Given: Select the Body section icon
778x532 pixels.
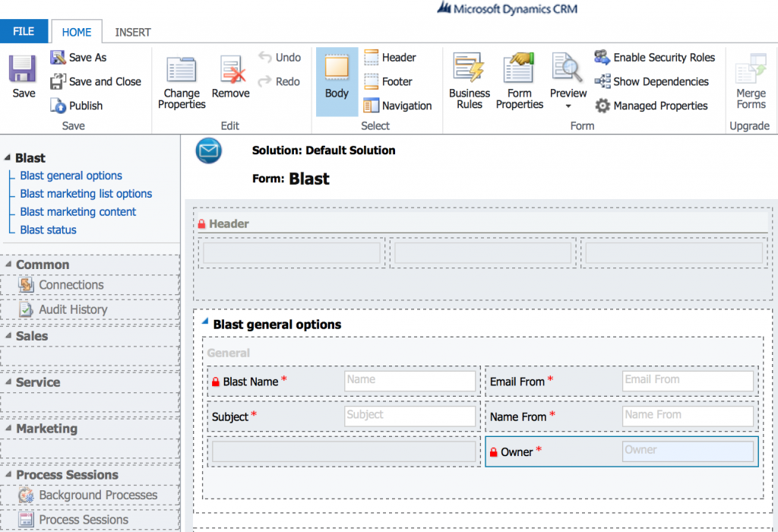Looking at the screenshot, I should 337,68.
